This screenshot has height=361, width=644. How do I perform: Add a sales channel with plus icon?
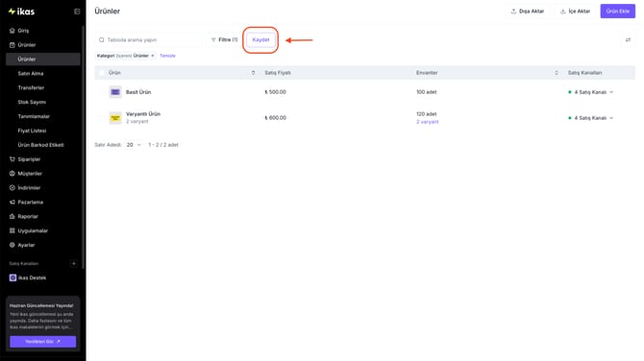pos(73,263)
